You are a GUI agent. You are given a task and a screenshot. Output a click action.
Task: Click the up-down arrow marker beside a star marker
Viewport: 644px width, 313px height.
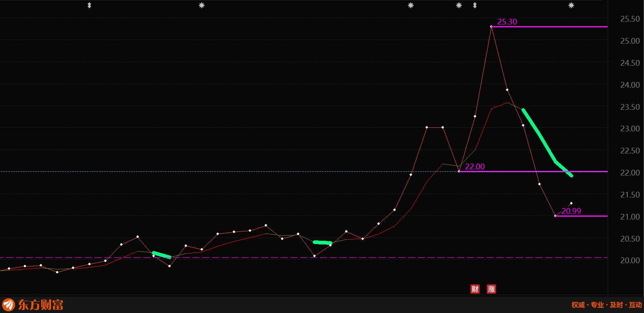(x=475, y=5)
